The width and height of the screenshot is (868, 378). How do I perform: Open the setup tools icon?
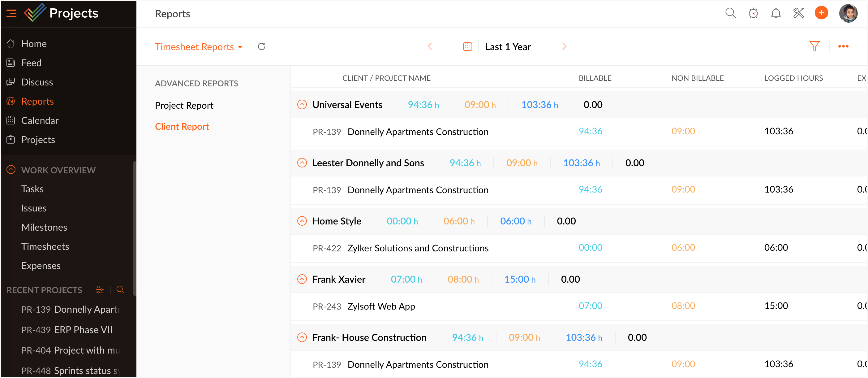[798, 14]
